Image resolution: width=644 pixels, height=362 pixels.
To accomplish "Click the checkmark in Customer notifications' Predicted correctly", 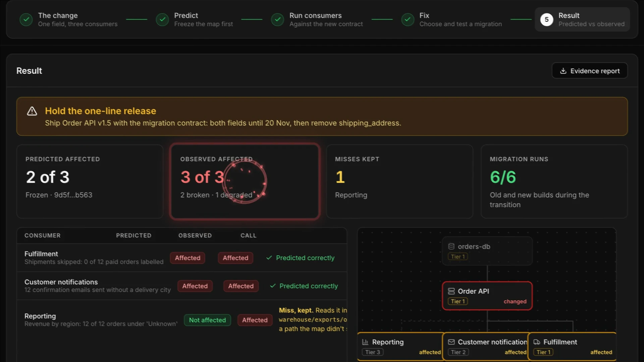I will (273, 286).
